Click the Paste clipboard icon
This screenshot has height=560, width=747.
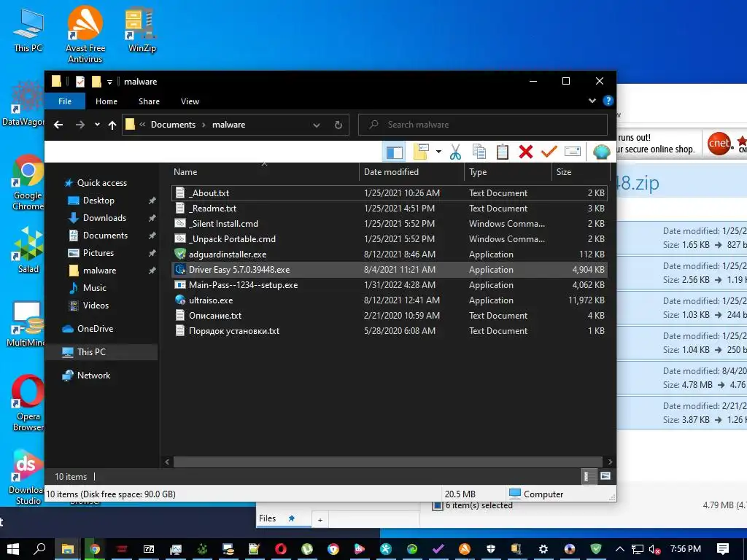coord(502,152)
